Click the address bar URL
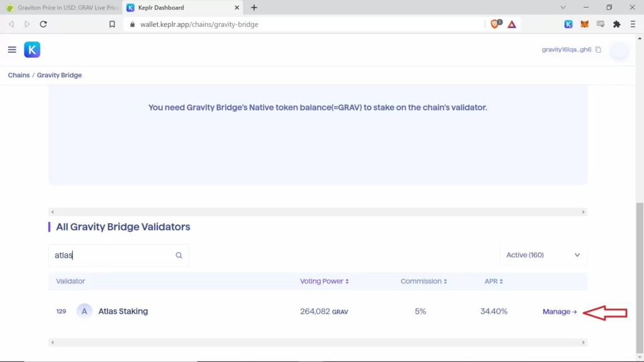The width and height of the screenshot is (644, 362). pos(199,25)
